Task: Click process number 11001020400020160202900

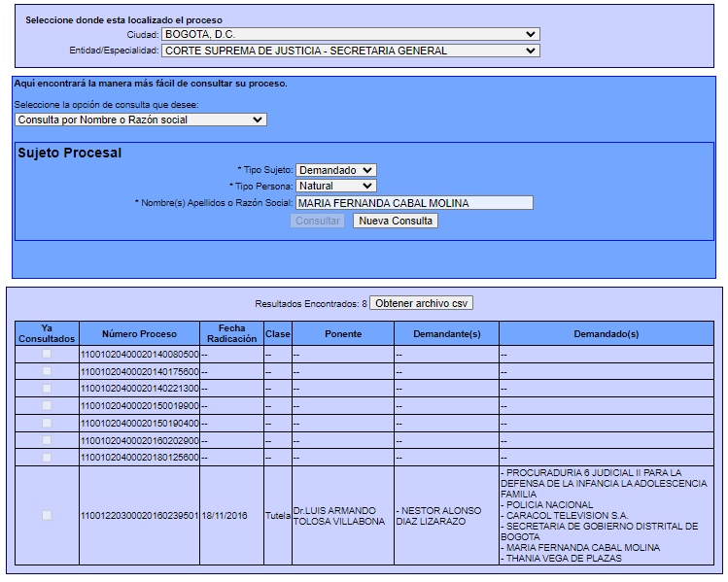Action: pyautogui.click(x=140, y=440)
